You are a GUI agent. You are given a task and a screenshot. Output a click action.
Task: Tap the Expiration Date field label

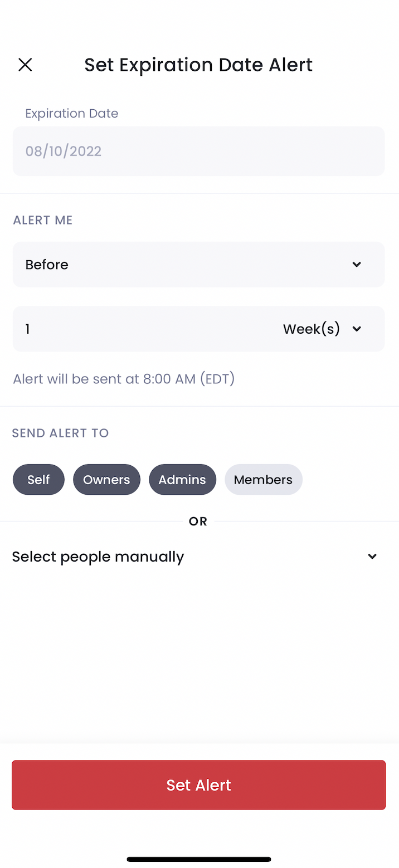point(71,113)
